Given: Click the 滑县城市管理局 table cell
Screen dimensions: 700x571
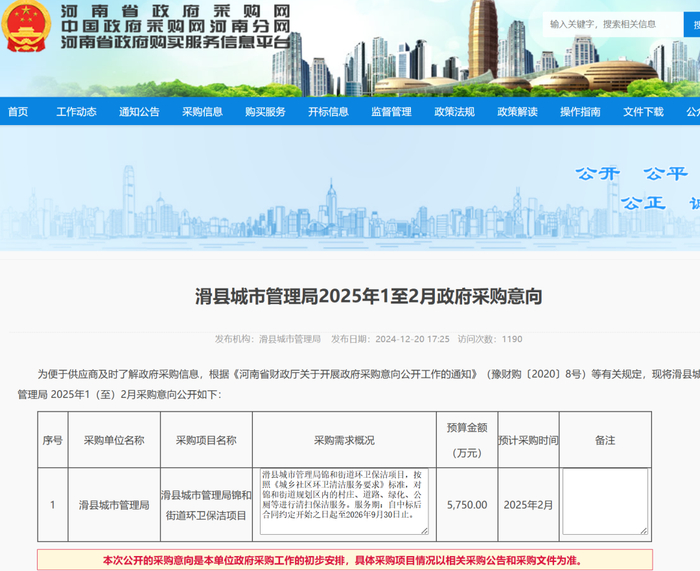Looking at the screenshot, I should pyautogui.click(x=114, y=505).
